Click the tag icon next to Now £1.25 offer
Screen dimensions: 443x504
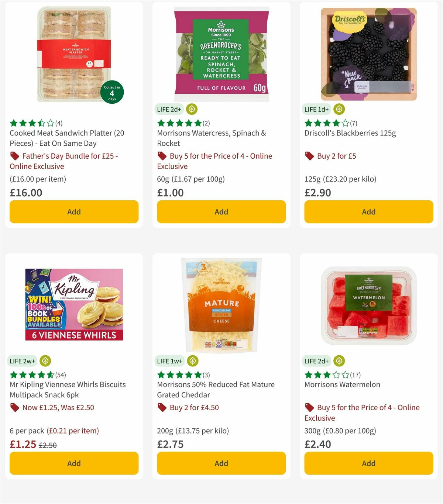pyautogui.click(x=15, y=407)
